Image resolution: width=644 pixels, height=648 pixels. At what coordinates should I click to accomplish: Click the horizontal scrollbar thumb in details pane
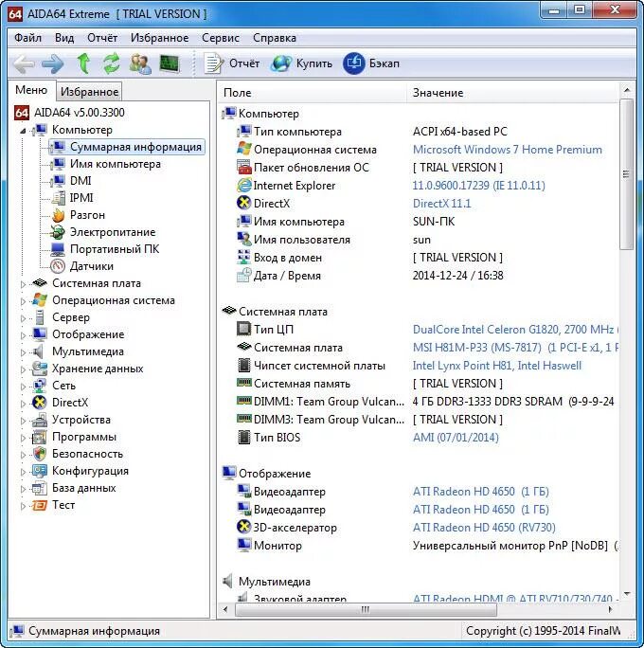point(366,609)
